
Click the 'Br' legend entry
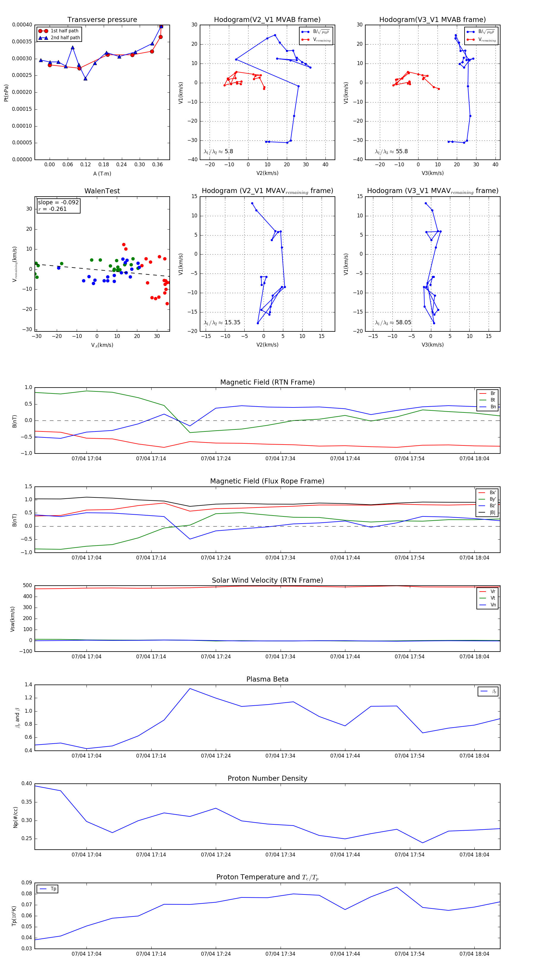(x=488, y=393)
